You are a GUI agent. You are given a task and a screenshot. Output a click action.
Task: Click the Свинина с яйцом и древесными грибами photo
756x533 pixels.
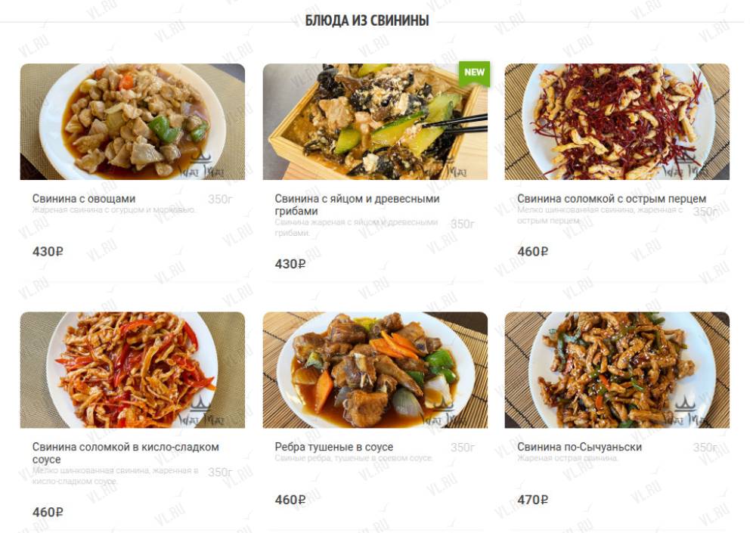(x=375, y=122)
